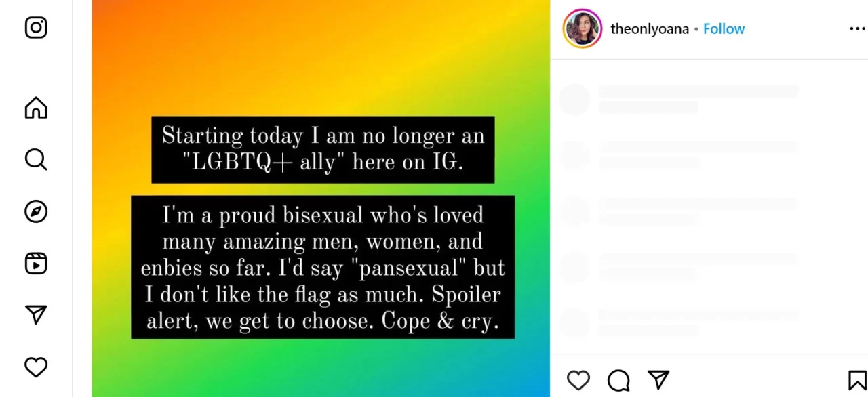Screen dimensions: 868x397
Task: Share the post via paper plane icon
Action: click(x=658, y=380)
